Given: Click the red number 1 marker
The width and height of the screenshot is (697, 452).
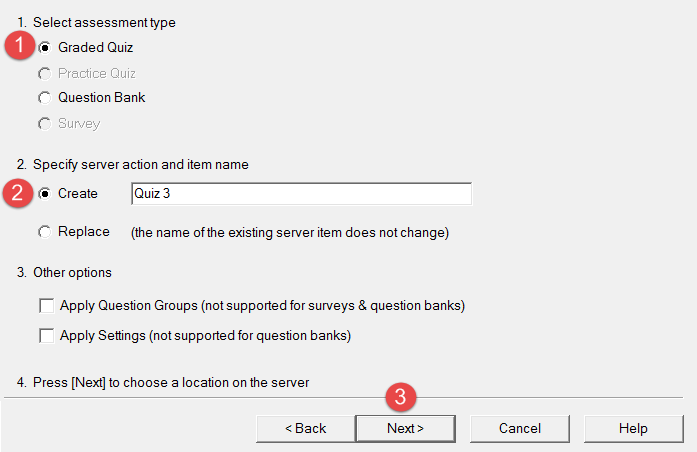Looking at the screenshot, I should pos(20,45).
